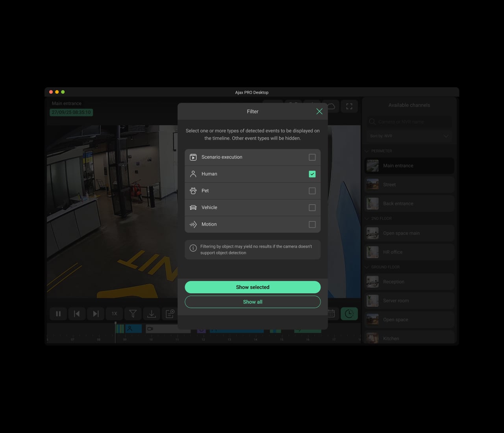This screenshot has width=504, height=433.
Task: Click the cloud connection icon
Action: click(x=331, y=106)
